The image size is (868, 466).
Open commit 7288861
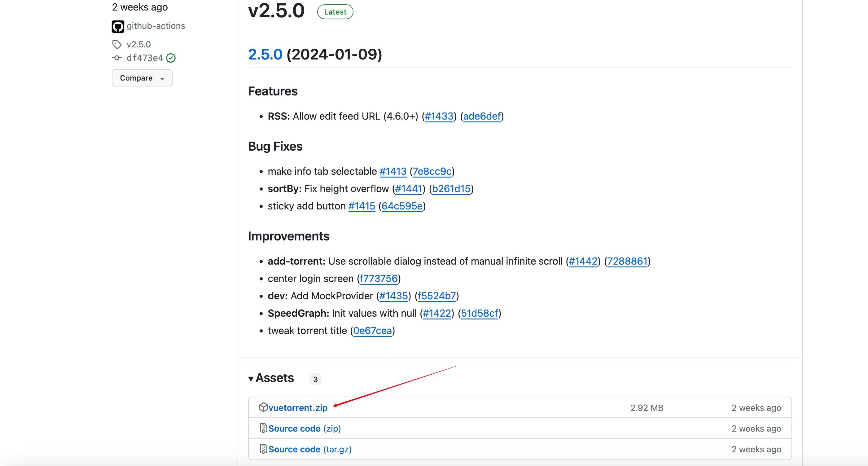click(x=627, y=262)
